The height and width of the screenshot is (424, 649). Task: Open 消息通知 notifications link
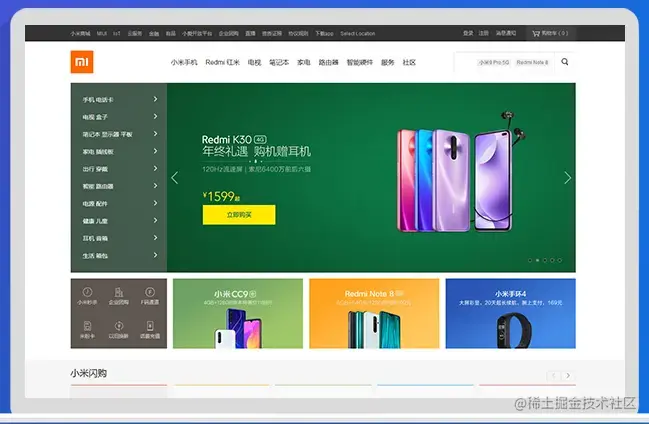pos(506,33)
